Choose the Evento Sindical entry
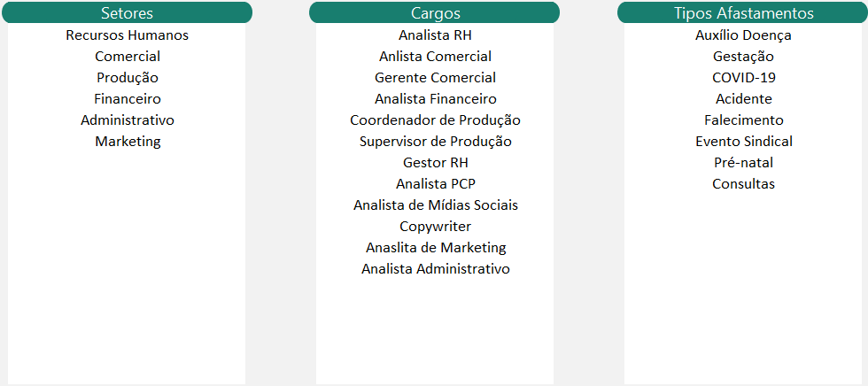The image size is (868, 386). point(743,142)
